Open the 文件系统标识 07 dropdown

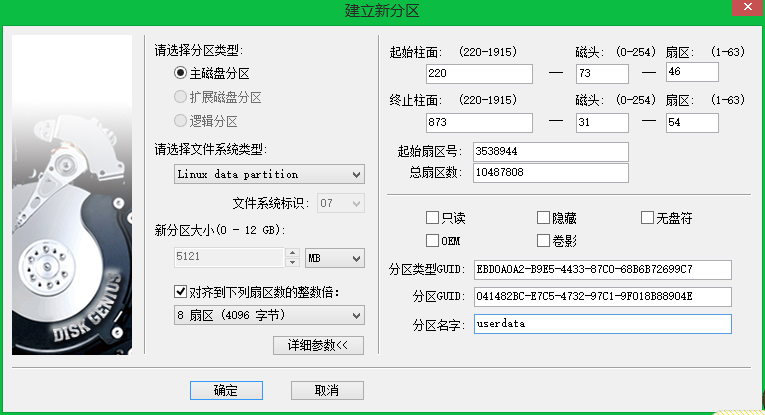341,203
